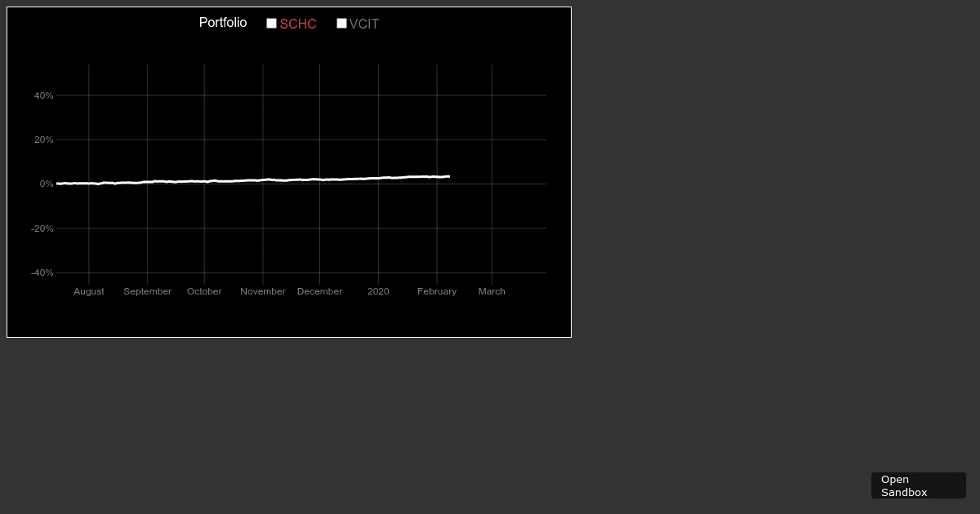The image size is (980, 514).
Task: Click the August axis label
Action: [x=88, y=291]
